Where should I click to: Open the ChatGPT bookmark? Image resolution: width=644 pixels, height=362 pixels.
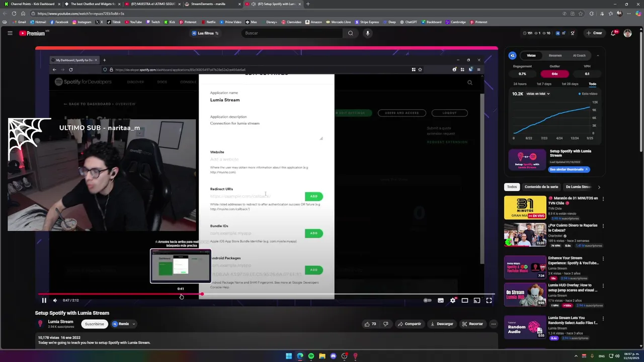point(409,22)
